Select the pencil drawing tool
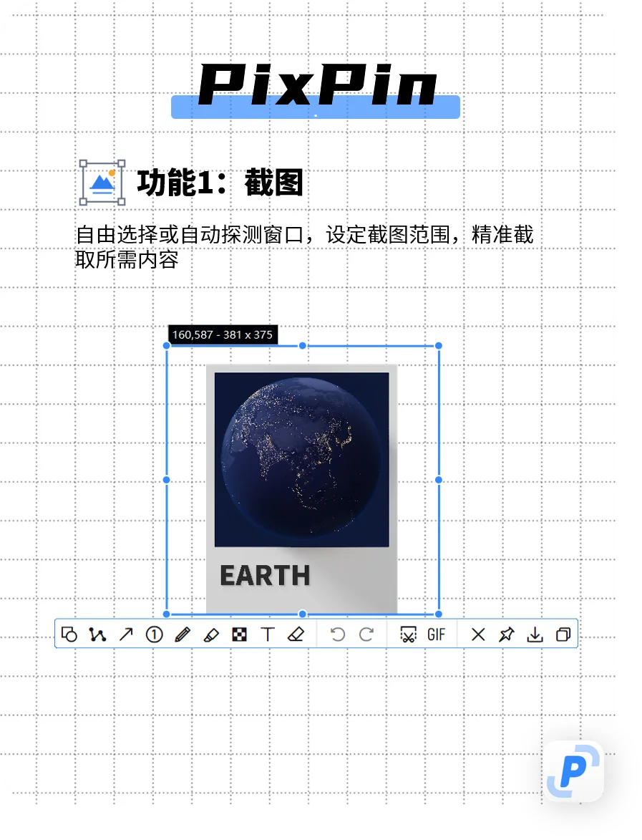The image size is (642, 840). [183, 634]
